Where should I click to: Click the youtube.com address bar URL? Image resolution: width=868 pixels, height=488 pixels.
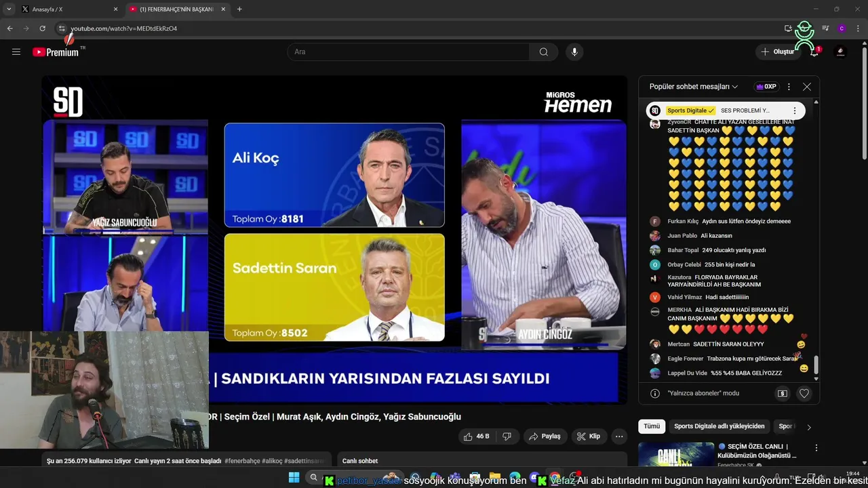(124, 28)
